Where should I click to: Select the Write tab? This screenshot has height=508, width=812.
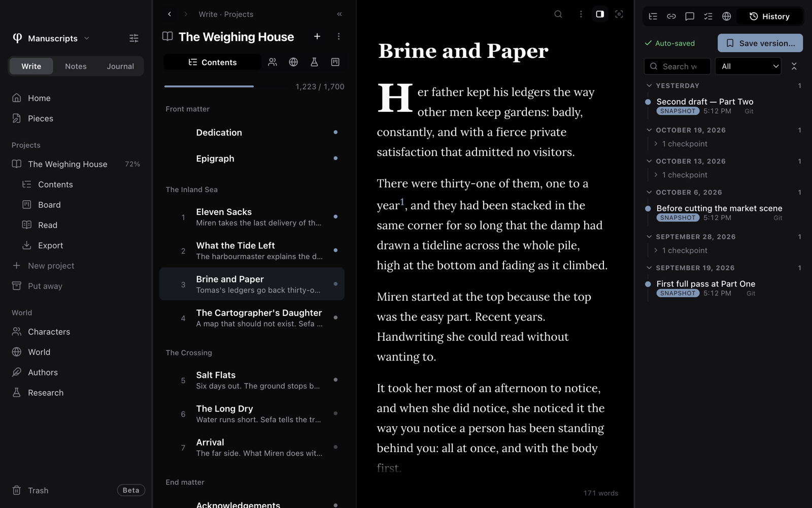pos(31,66)
